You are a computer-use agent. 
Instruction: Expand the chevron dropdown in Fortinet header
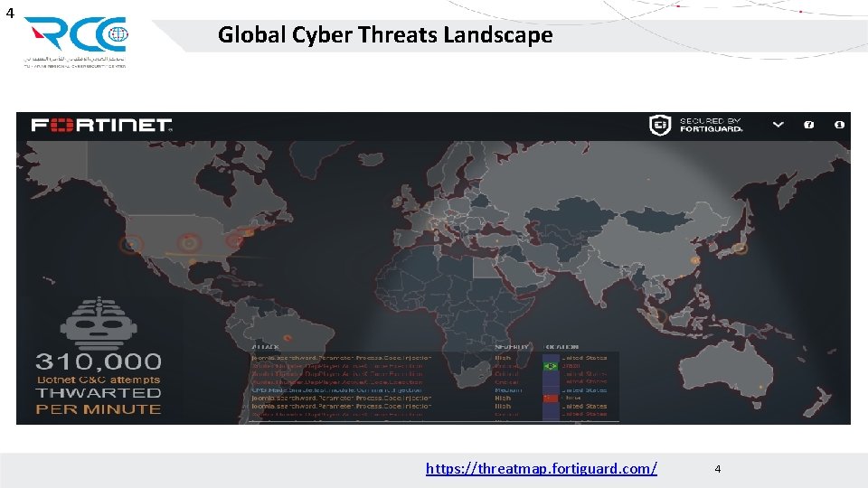(778, 125)
